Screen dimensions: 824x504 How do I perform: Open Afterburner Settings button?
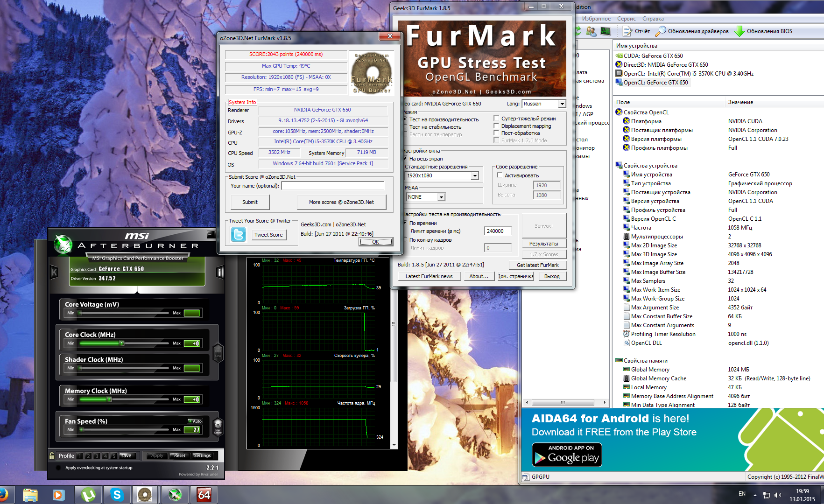pos(202,455)
